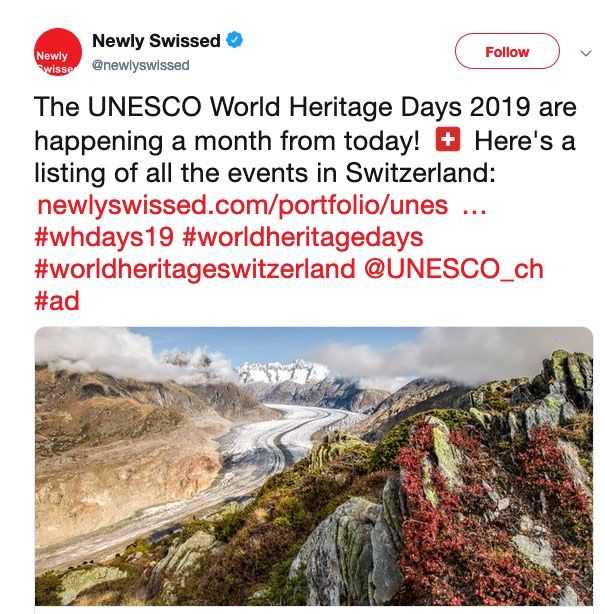Open the #whdays19 hashtag

(105, 238)
